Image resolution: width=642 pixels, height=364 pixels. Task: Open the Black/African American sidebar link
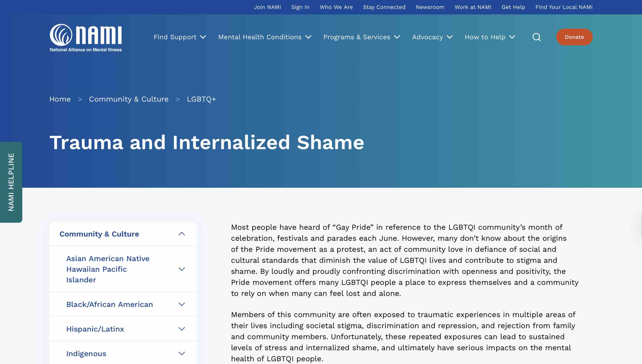[109, 304]
